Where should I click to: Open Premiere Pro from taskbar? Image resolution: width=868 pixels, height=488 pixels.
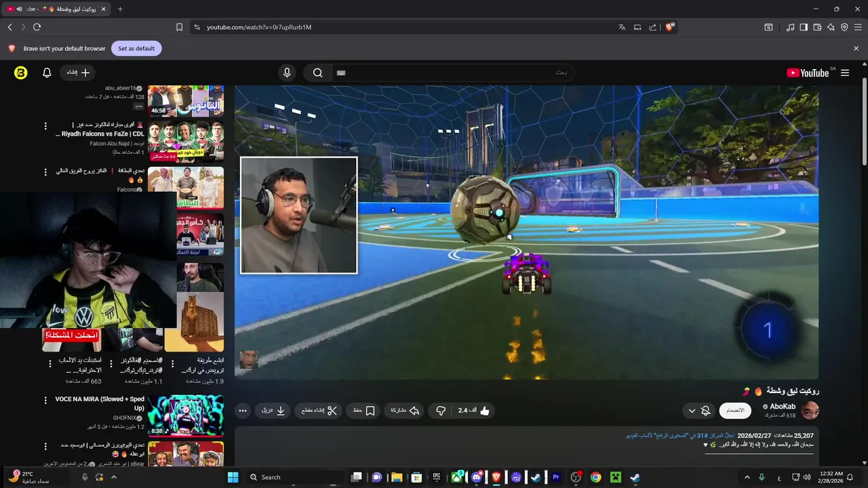click(556, 477)
